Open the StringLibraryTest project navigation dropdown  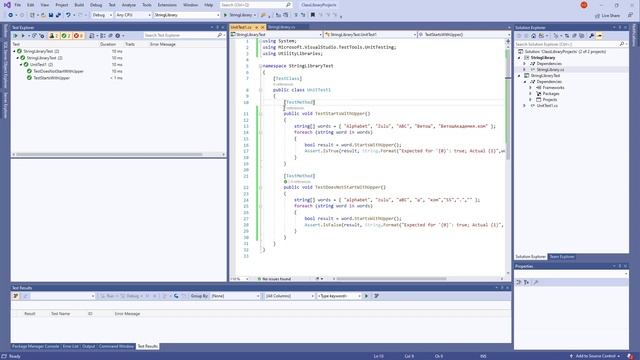[276, 35]
